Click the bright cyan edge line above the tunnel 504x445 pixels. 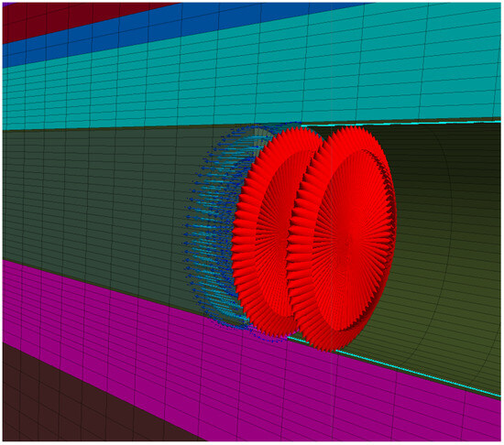tap(400, 124)
